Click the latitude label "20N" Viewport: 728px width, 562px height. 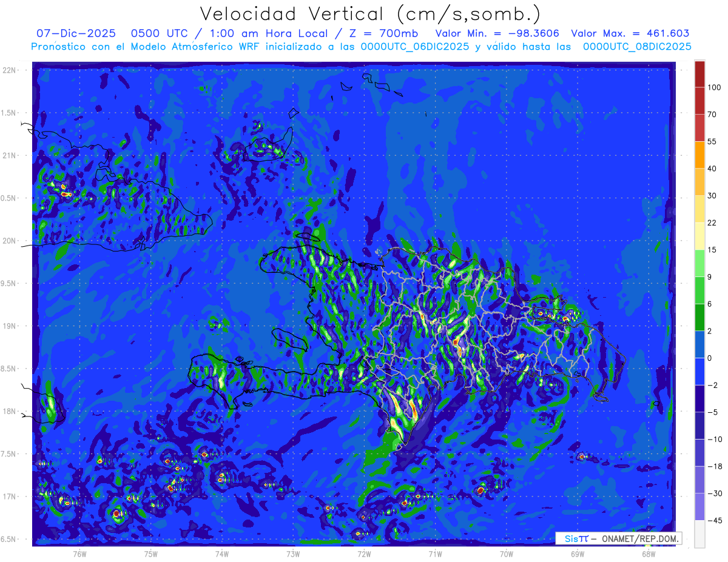[10, 241]
